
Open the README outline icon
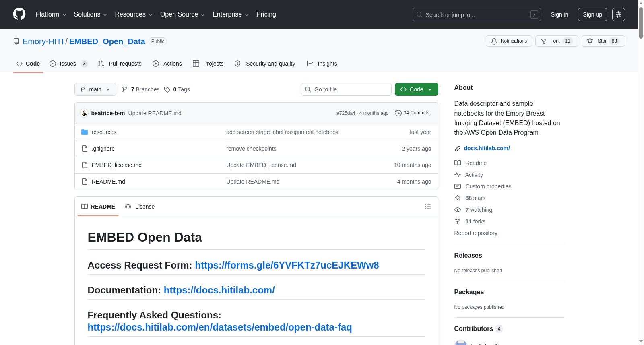428,207
